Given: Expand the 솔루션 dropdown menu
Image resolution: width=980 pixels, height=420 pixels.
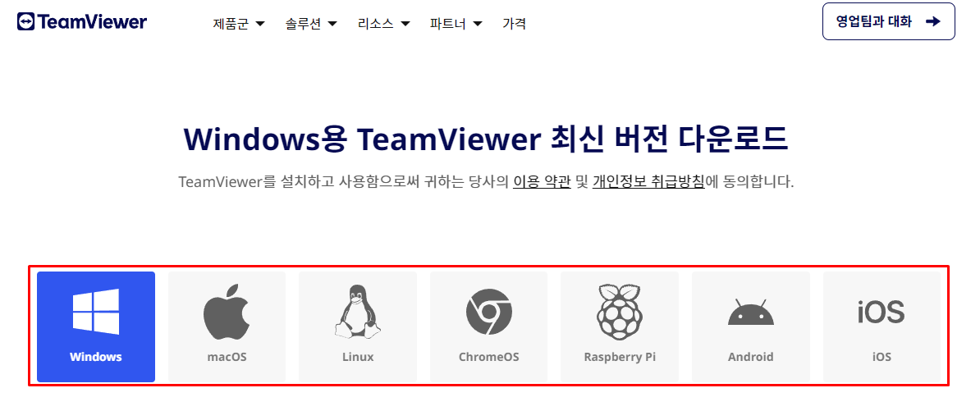Looking at the screenshot, I should coord(311,24).
